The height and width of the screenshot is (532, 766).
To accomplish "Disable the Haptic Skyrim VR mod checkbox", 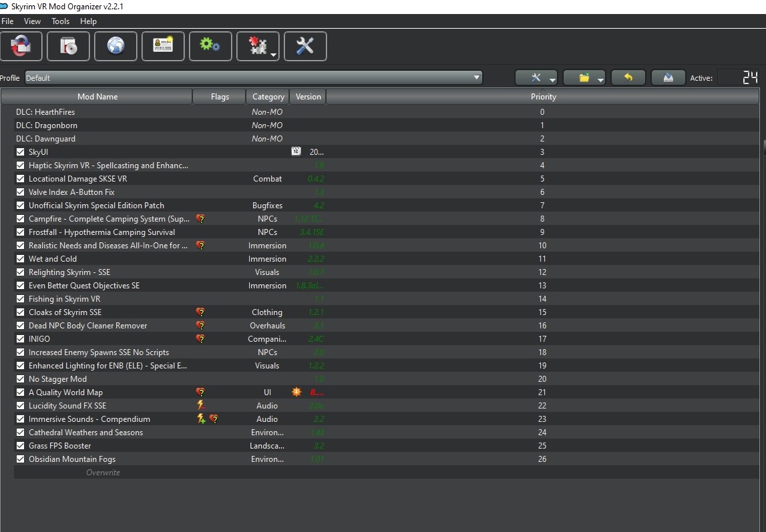I will (x=21, y=166).
